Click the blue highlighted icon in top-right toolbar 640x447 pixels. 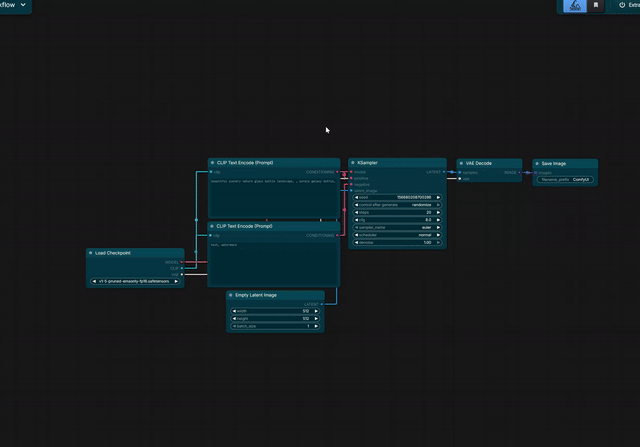tap(575, 5)
